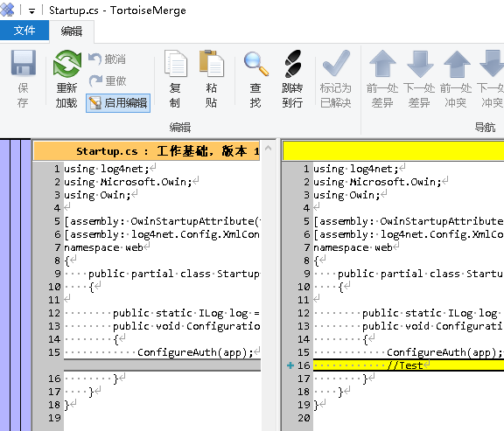Click 'public partial class Startup' in left pane

coord(174,274)
